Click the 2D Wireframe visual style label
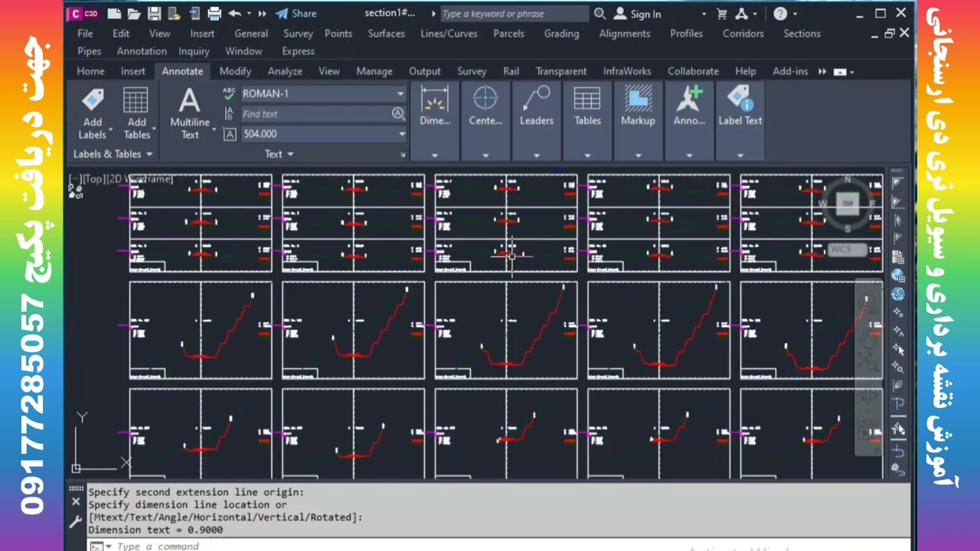Screen dimensions: 980x551 pyautogui.click(x=139, y=179)
